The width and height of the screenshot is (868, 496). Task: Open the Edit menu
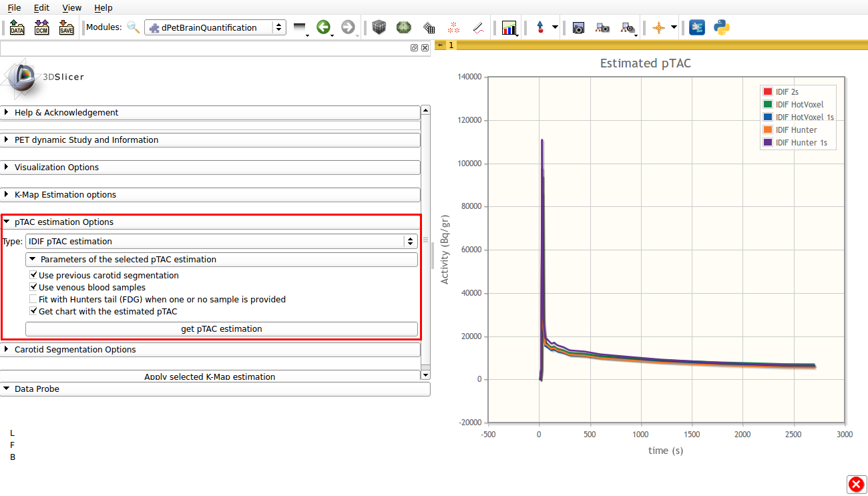(41, 8)
